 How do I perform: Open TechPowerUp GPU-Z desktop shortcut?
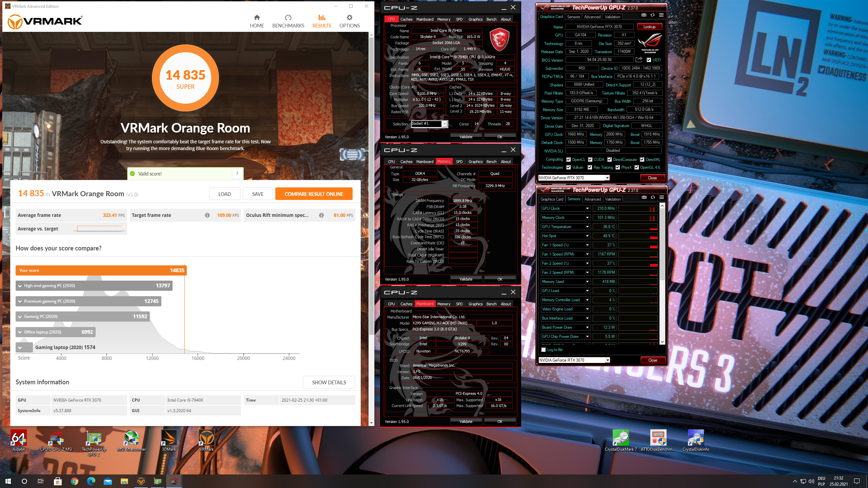(x=94, y=443)
